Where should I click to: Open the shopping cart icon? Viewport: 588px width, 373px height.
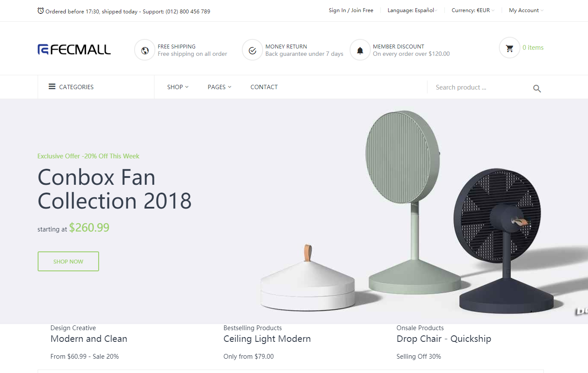point(510,48)
